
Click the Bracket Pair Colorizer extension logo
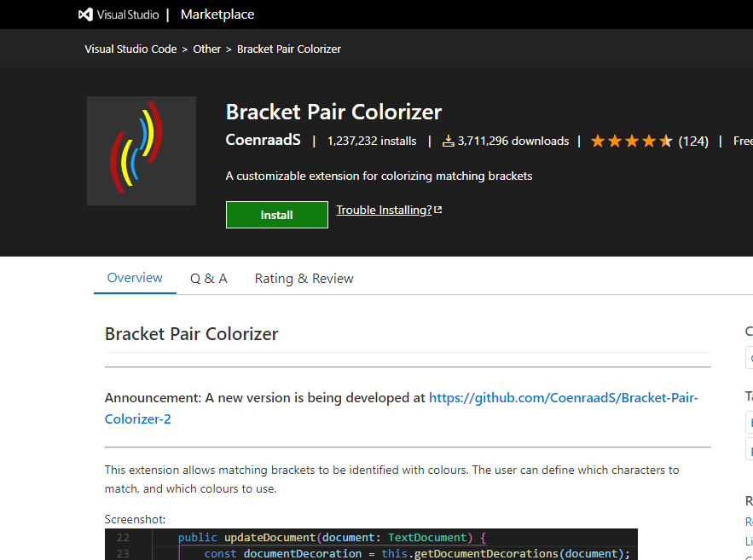(x=142, y=151)
